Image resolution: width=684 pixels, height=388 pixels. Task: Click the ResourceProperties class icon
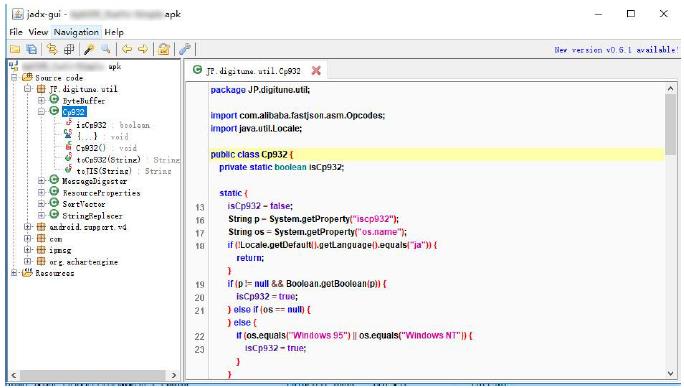54,192
